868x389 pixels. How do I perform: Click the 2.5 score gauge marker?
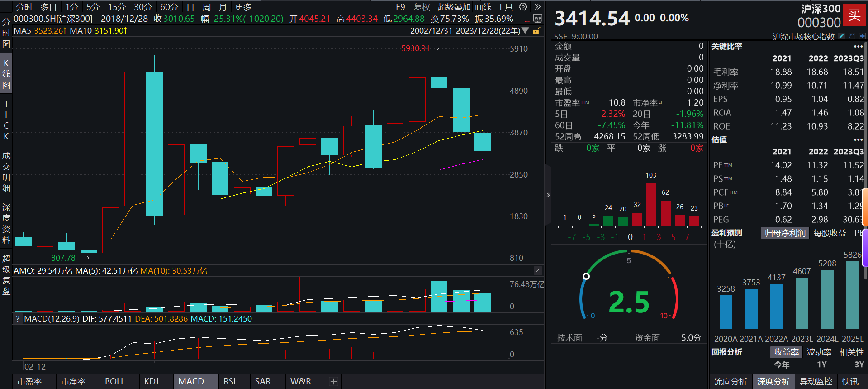click(x=586, y=276)
